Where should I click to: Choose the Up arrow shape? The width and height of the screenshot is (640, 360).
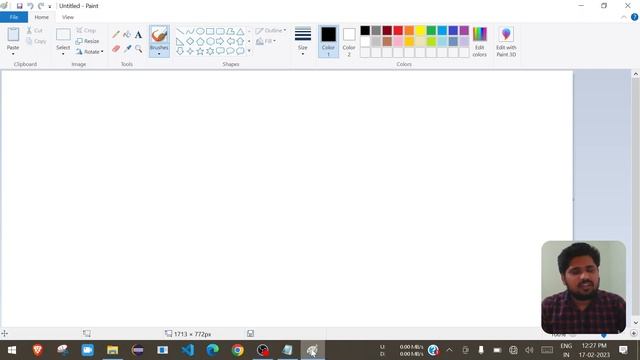click(x=240, y=41)
